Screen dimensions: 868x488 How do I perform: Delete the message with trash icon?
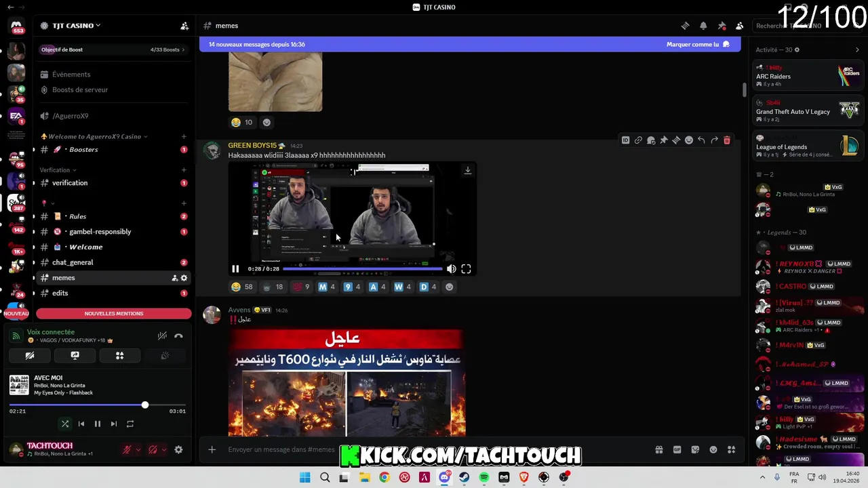click(x=727, y=140)
